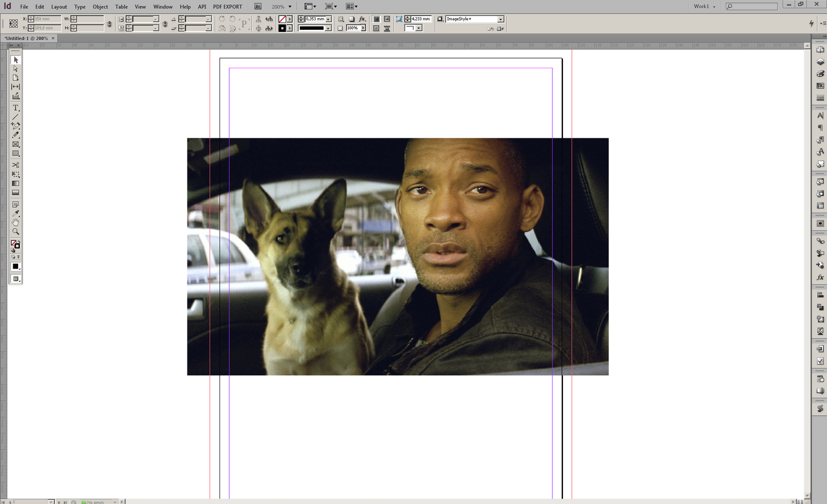The width and height of the screenshot is (827, 504).
Task: Open the API menu
Action: tap(202, 7)
